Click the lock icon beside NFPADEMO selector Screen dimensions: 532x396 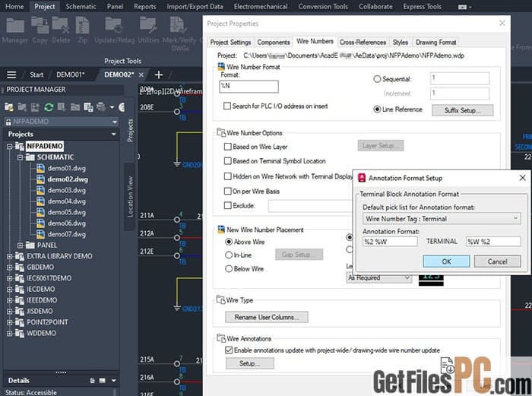[x=8, y=122]
